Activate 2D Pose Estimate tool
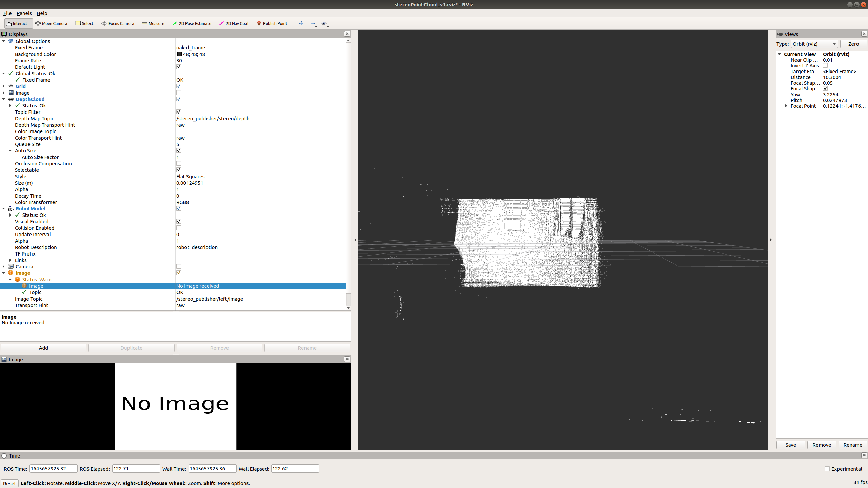The height and width of the screenshot is (488, 868). coord(192,23)
